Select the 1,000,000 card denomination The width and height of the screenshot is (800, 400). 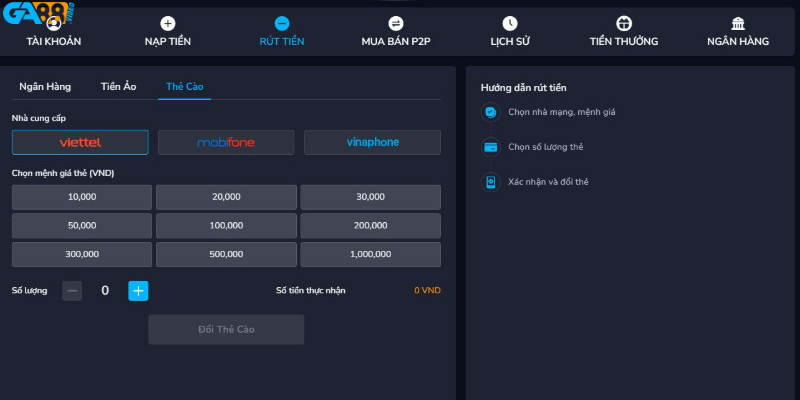click(370, 254)
